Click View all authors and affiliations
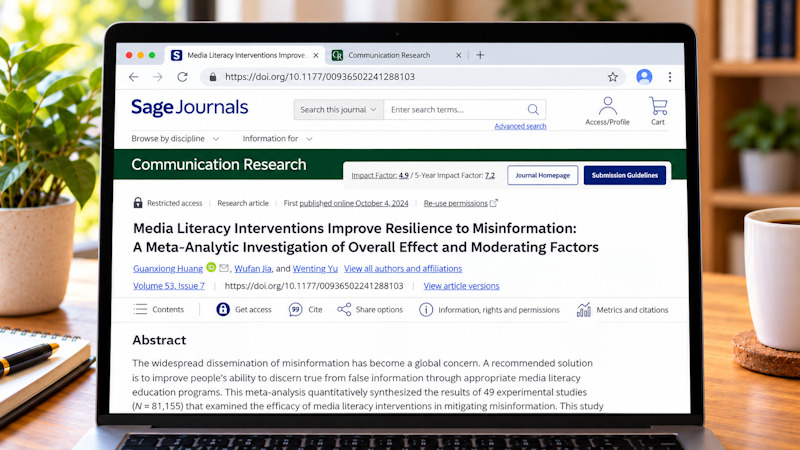The width and height of the screenshot is (800, 450). tap(403, 268)
